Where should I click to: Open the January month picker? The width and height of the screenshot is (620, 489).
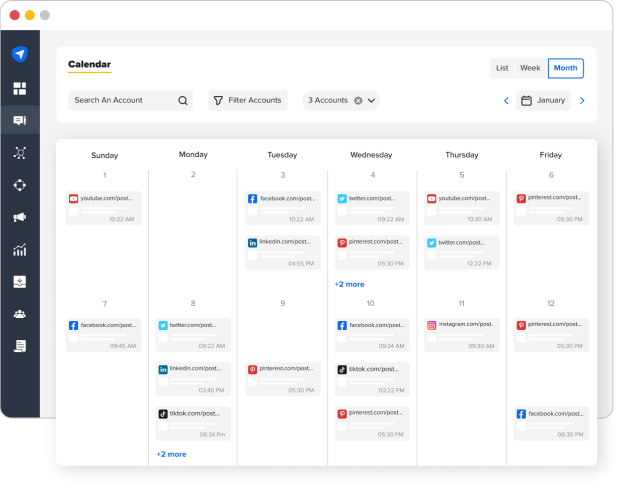(x=543, y=100)
